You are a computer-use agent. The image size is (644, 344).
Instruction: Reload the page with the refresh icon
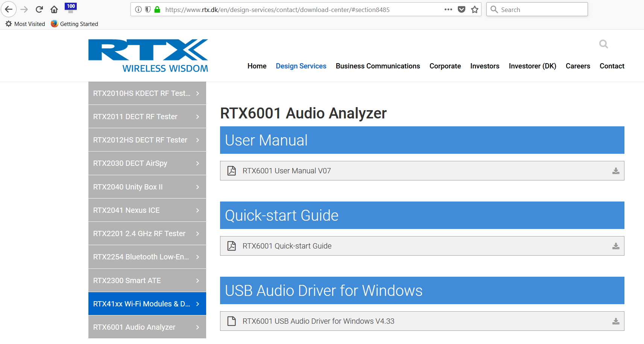[x=39, y=9]
